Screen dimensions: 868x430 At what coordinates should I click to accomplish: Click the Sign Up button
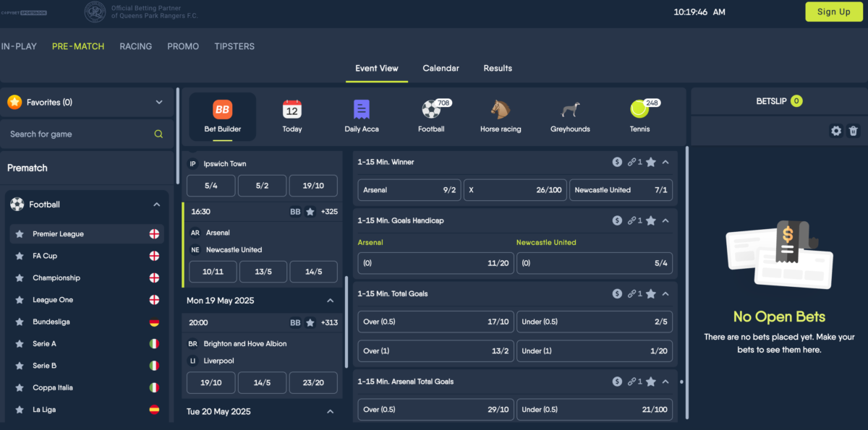point(834,12)
